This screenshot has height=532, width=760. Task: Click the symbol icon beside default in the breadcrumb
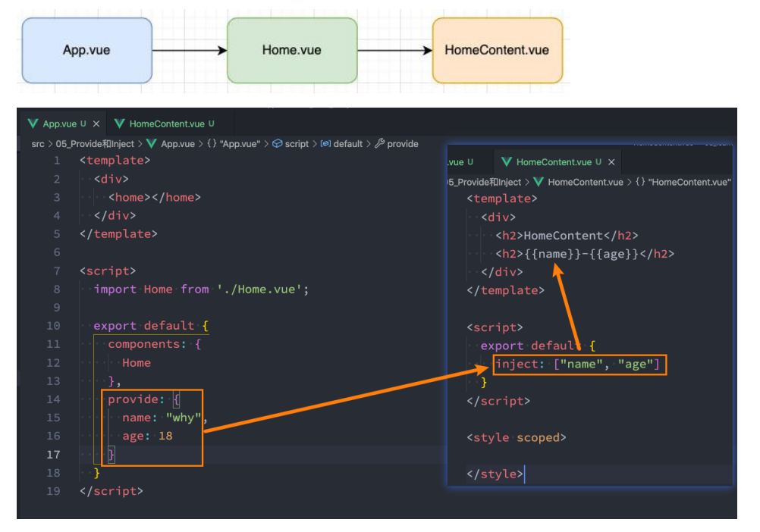(325, 143)
